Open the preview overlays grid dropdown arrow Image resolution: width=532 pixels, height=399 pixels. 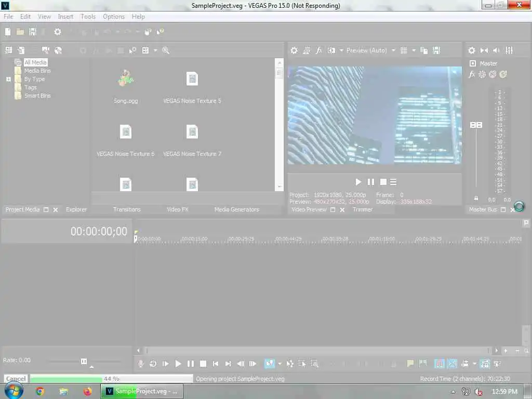tap(414, 50)
